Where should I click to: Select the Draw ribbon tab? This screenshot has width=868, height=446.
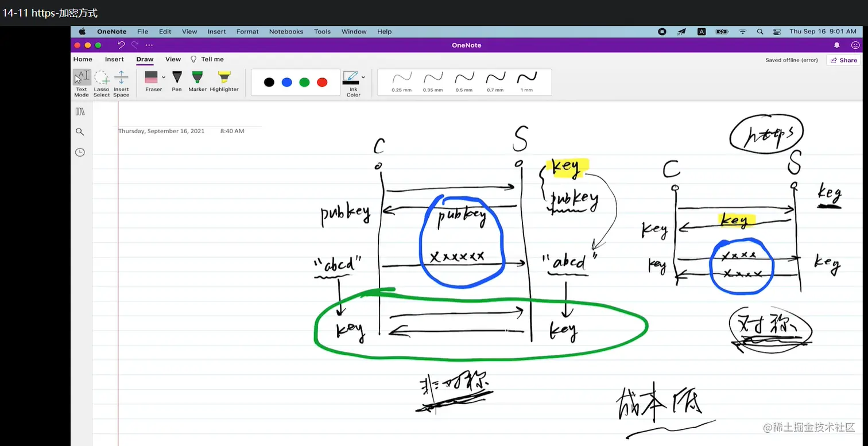(x=145, y=59)
